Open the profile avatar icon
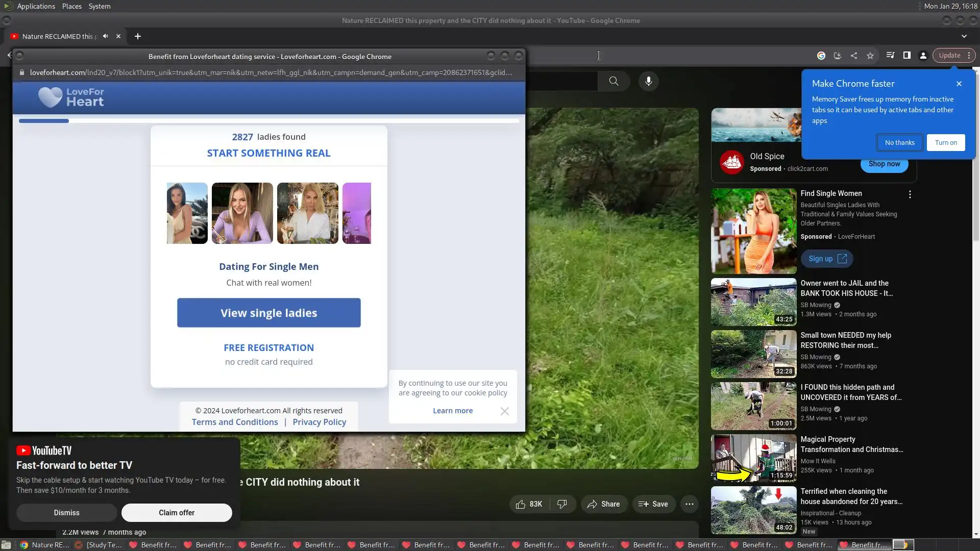 point(923,56)
